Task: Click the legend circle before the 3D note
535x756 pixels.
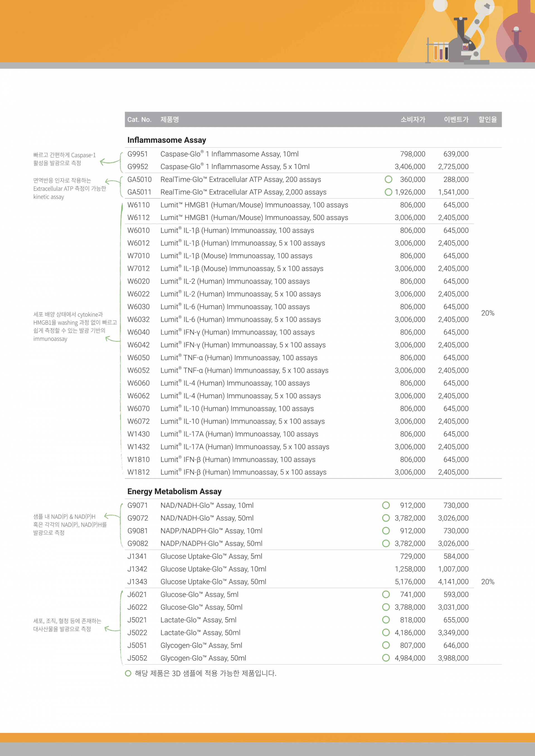Action: point(128,673)
